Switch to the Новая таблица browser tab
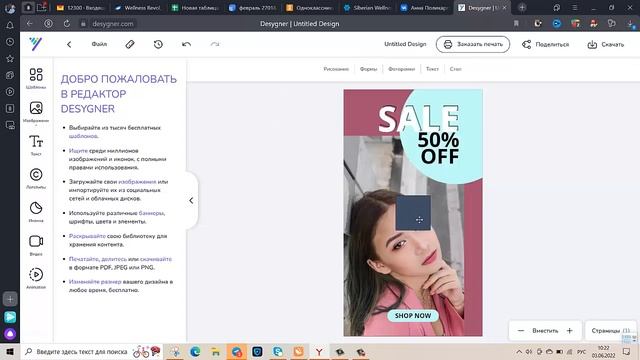This screenshot has width=640, height=360. pos(195,8)
